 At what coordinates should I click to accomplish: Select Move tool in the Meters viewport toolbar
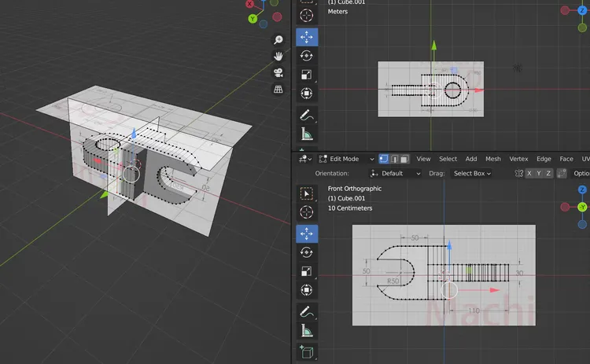[307, 37]
